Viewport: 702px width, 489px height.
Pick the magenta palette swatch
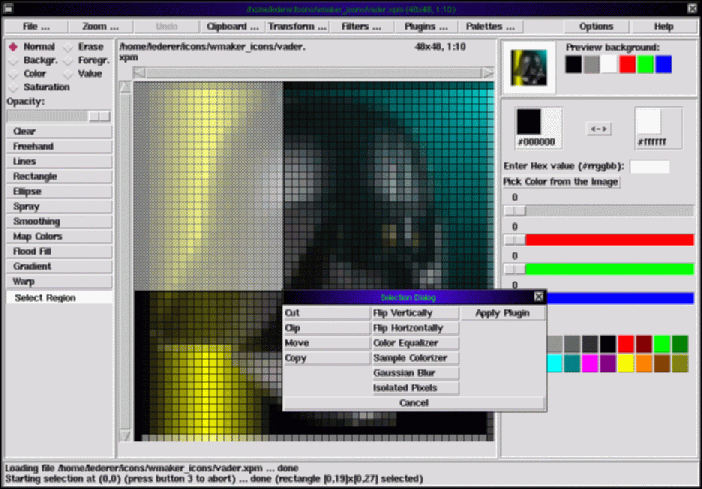click(590, 364)
